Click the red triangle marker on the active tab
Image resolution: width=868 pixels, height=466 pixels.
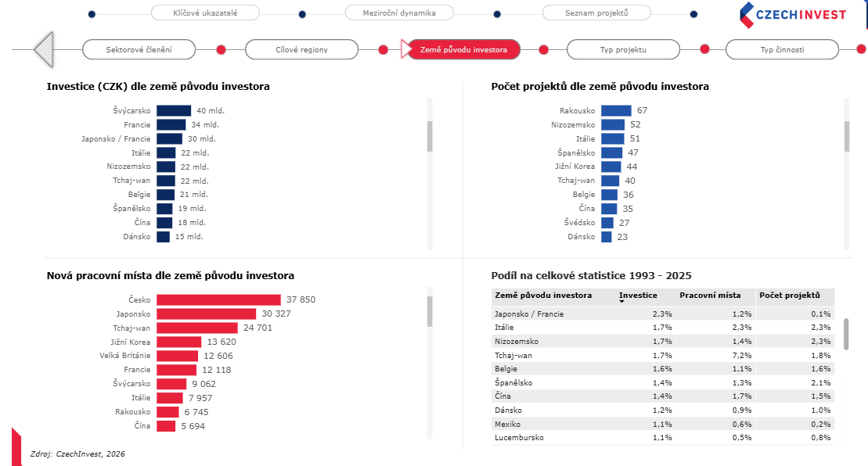405,49
